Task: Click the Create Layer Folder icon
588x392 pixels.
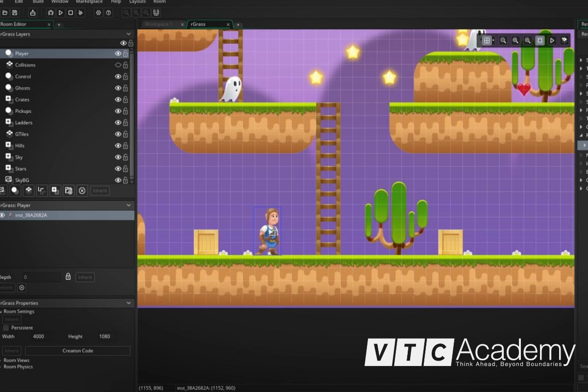Action: (x=69, y=191)
